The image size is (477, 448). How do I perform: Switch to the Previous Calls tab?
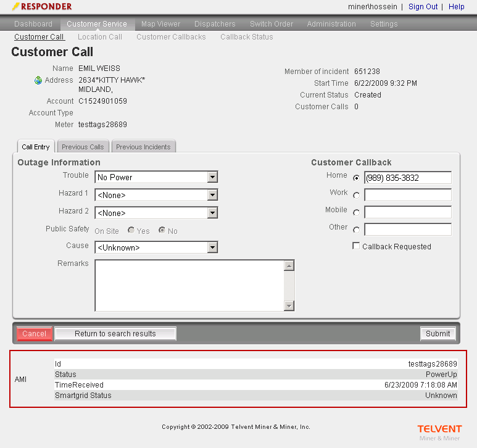83,147
